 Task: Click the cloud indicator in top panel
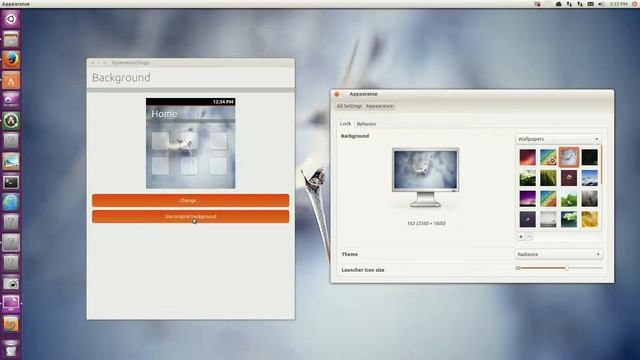pos(558,4)
